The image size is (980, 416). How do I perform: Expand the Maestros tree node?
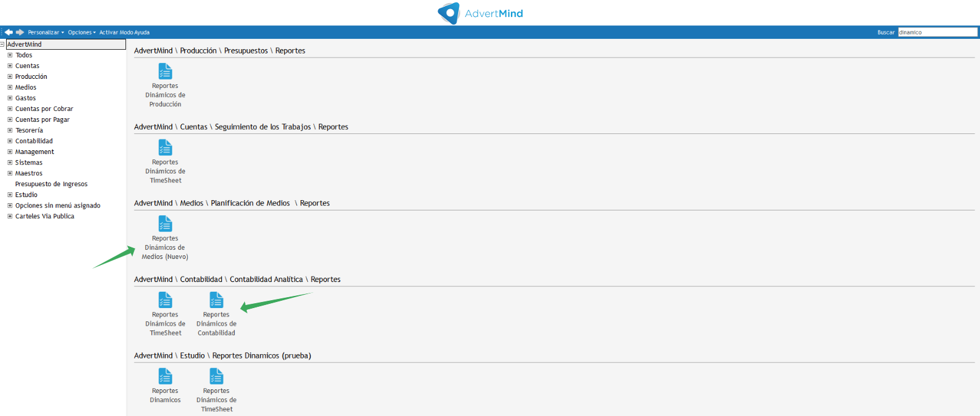[x=10, y=173]
